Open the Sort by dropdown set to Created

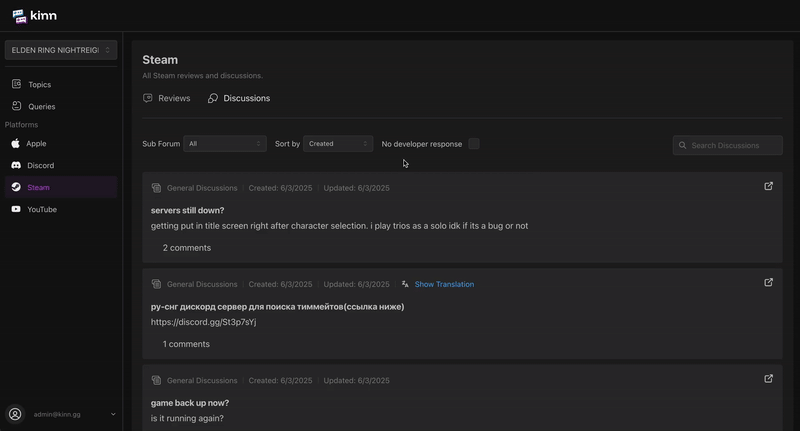(338, 144)
